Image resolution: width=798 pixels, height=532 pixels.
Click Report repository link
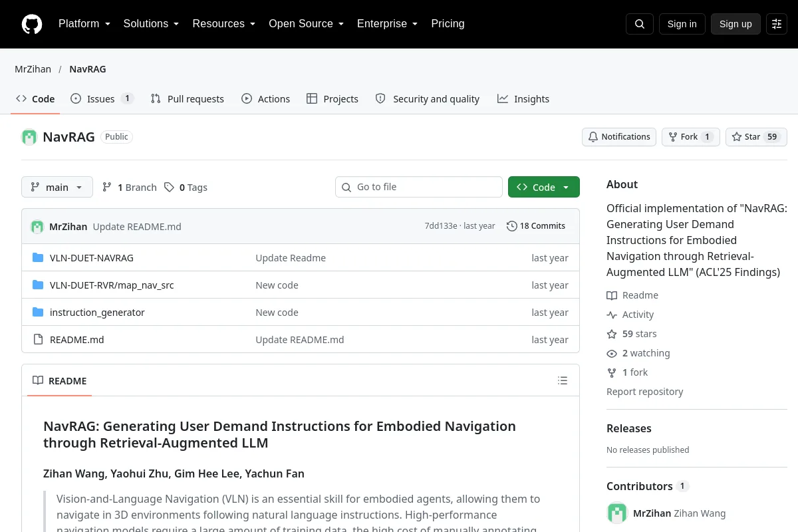point(645,392)
